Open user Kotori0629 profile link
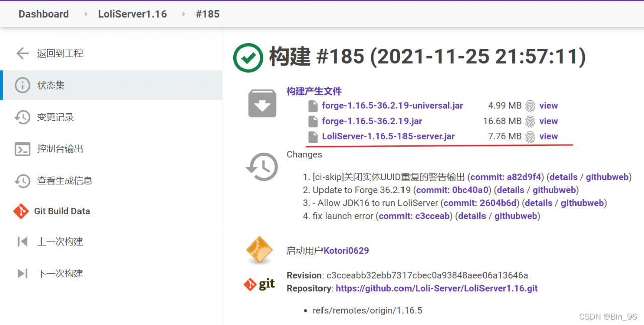644x325 pixels. tap(346, 250)
